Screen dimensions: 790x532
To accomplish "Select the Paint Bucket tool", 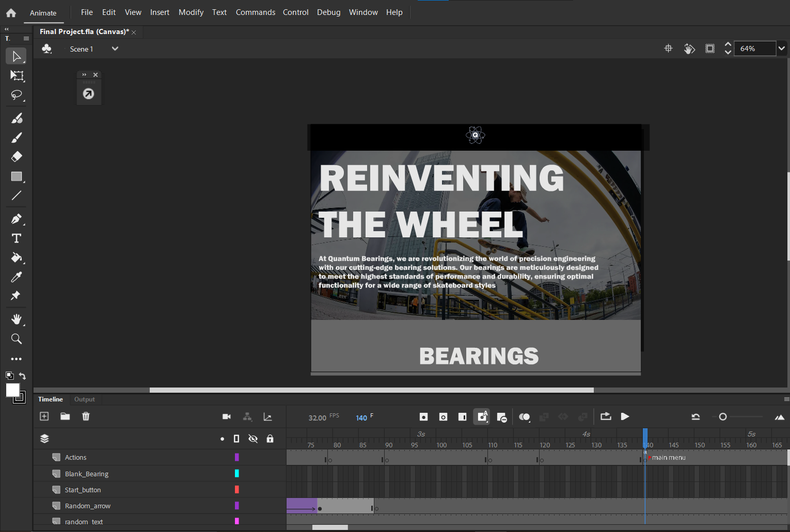I will (x=17, y=257).
